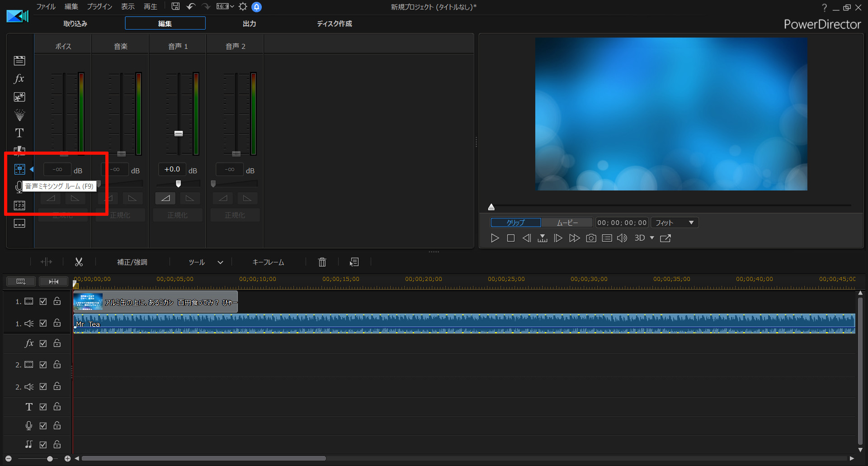Toggle voice track enable checkbox
The image size is (868, 466).
click(x=43, y=426)
